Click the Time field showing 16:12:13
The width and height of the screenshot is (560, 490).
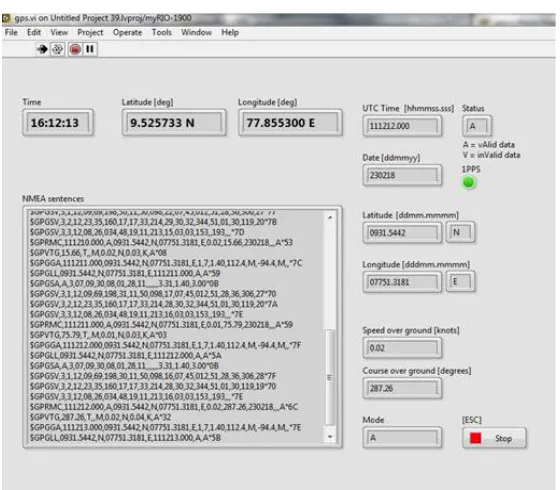[x=58, y=123]
